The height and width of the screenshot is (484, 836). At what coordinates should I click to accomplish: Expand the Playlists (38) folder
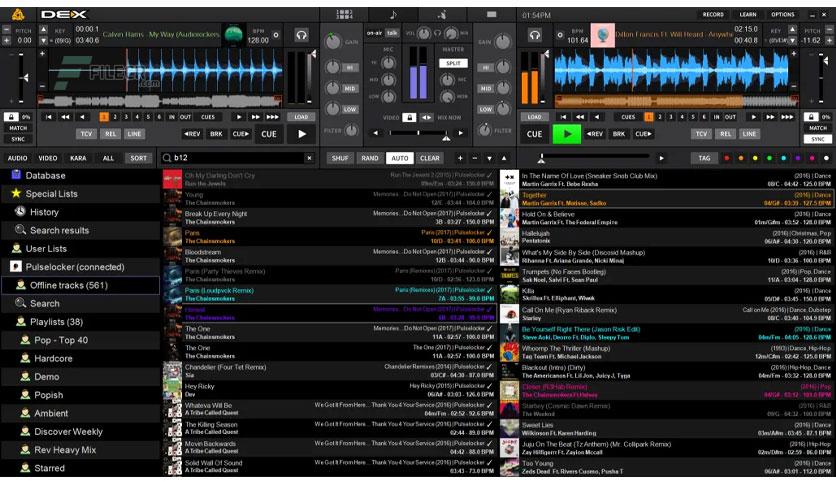click(x=57, y=322)
